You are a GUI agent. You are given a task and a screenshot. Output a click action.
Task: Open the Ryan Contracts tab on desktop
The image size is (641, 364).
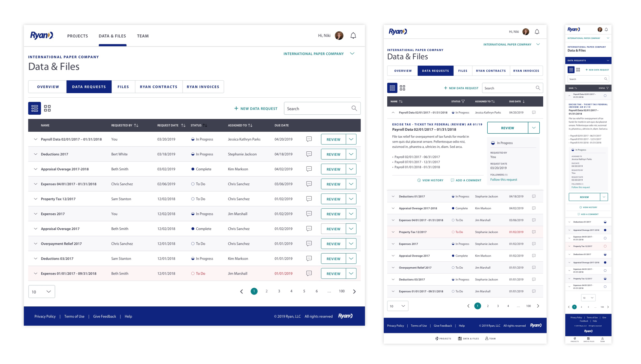pos(159,87)
